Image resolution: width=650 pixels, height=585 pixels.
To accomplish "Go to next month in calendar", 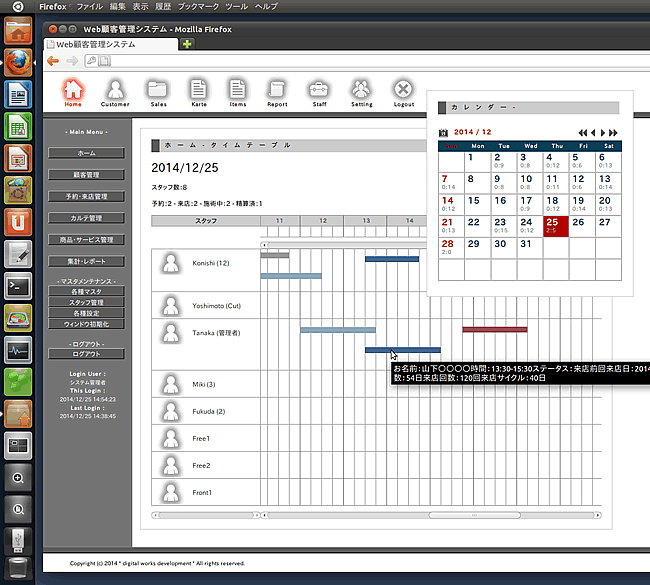I will (603, 133).
